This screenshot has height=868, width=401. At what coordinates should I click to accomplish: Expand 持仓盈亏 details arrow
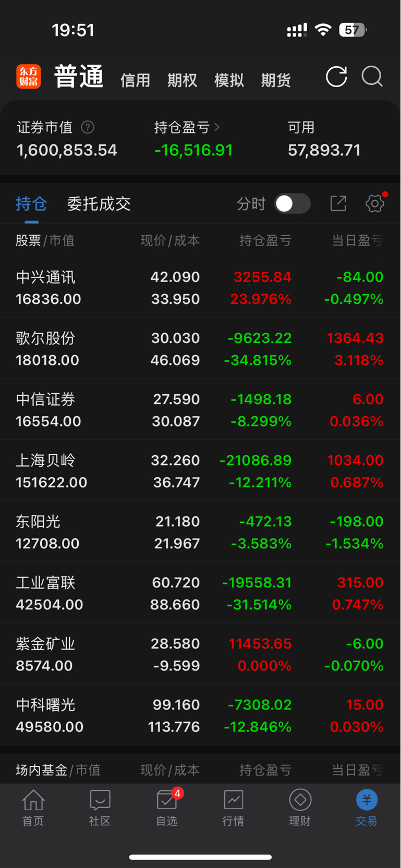point(217,127)
